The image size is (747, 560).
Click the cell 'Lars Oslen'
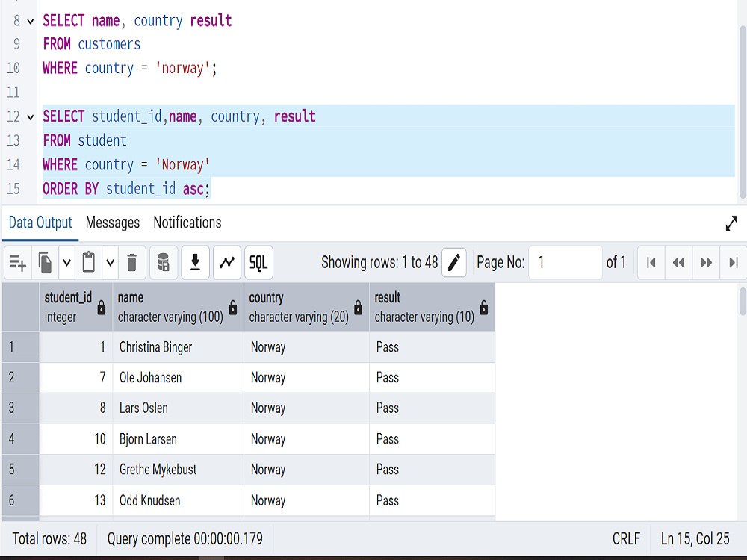coord(179,408)
